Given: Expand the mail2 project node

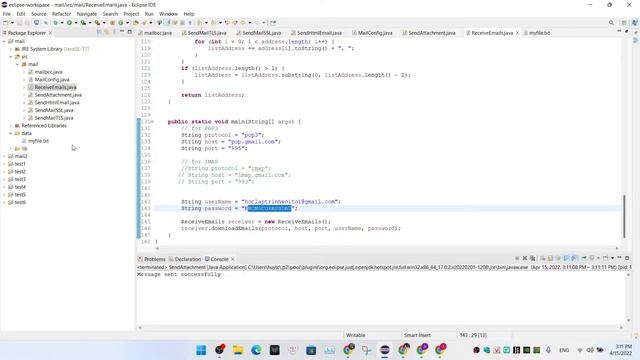Looking at the screenshot, I should [4, 156].
